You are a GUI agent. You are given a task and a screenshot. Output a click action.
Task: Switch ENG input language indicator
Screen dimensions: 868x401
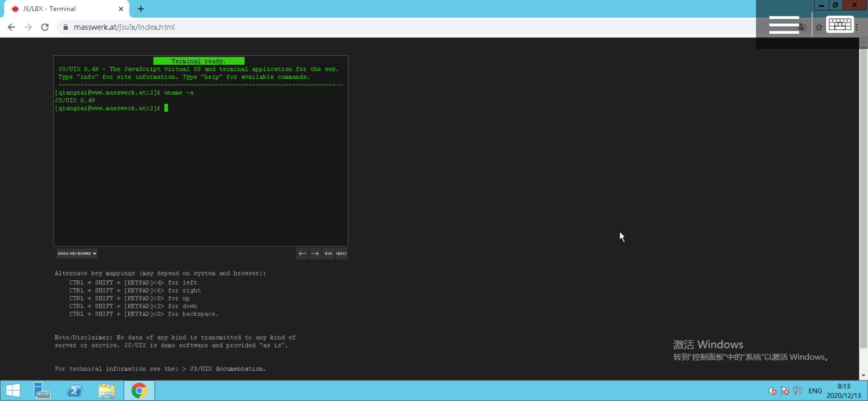point(815,391)
